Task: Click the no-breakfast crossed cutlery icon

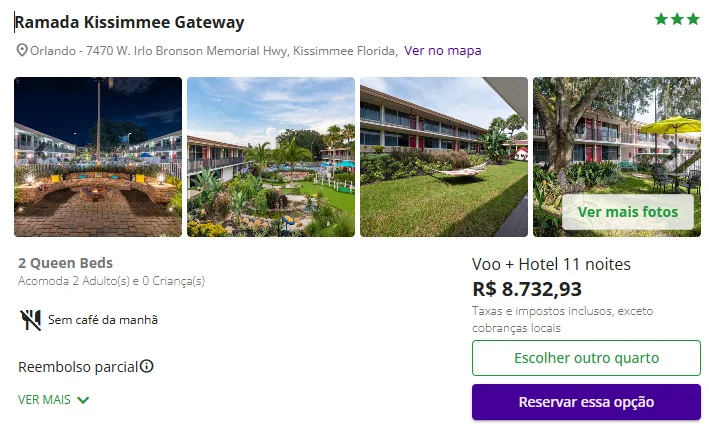Action: [30, 320]
